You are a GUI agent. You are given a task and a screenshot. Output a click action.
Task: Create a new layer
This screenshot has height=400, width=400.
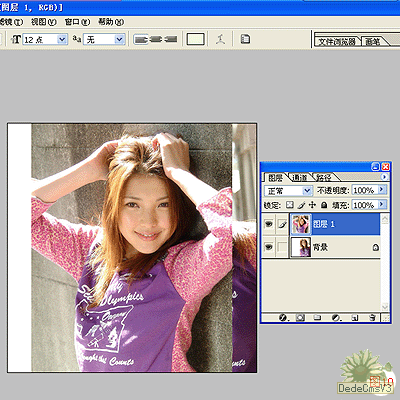pos(355,317)
